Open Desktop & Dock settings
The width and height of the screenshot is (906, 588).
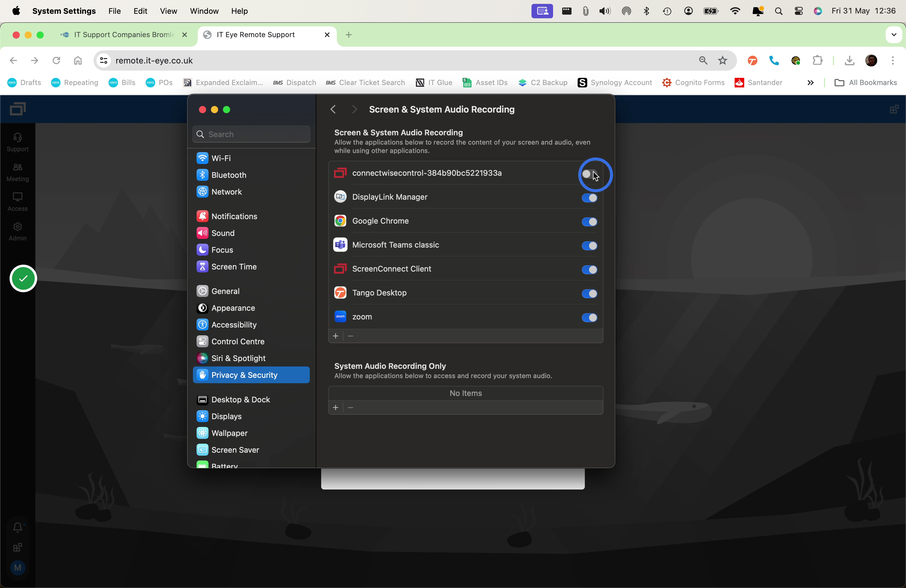(251, 399)
